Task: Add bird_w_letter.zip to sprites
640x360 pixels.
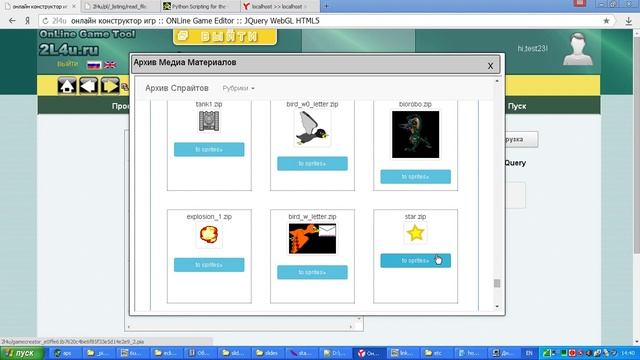Action: (x=312, y=272)
